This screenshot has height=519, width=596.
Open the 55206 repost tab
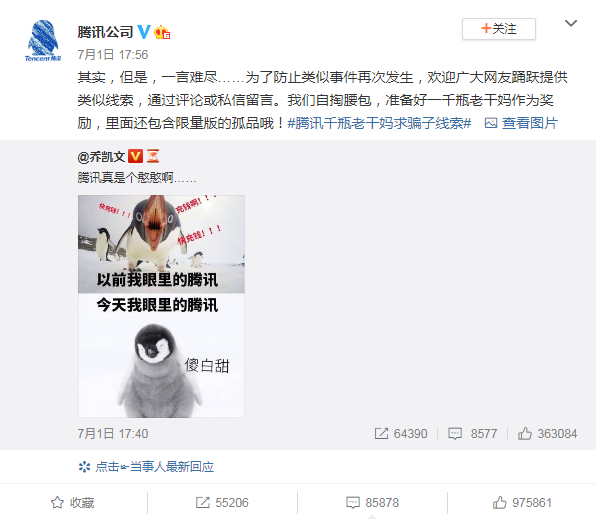coord(222,503)
